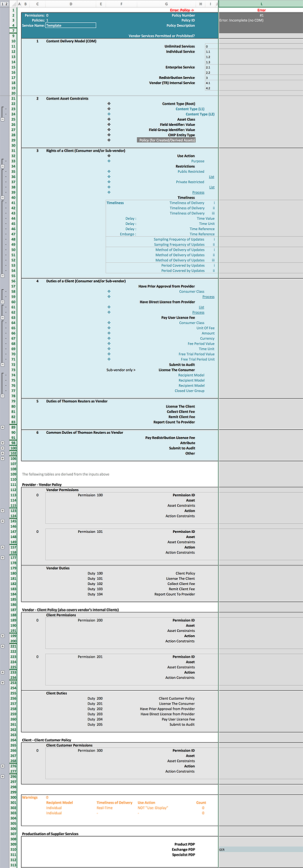This screenshot has height=868, width=303.
Task: Expand the hidden rows at row 100
Action: [3, 448]
